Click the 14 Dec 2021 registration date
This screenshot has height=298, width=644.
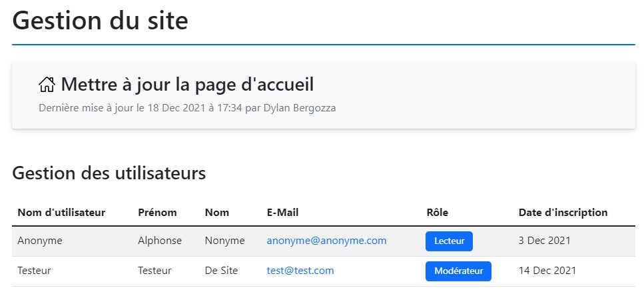pos(547,271)
